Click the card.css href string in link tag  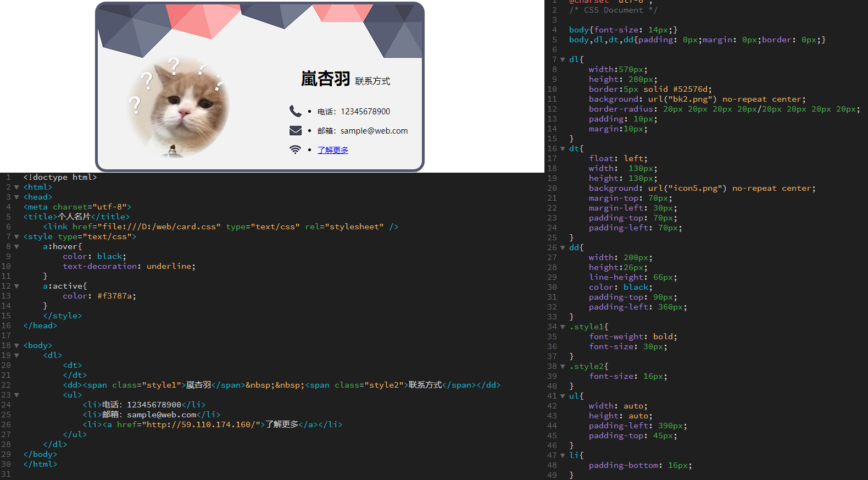click(x=159, y=227)
